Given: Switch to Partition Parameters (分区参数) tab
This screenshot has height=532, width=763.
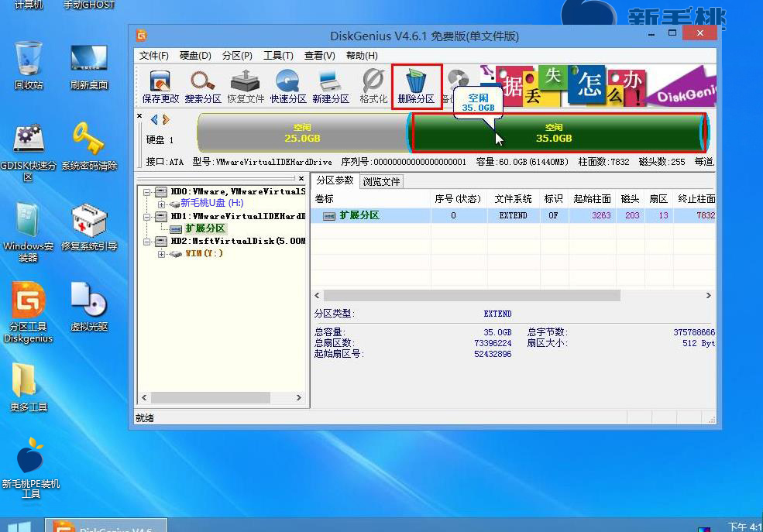Looking at the screenshot, I should click(x=335, y=180).
